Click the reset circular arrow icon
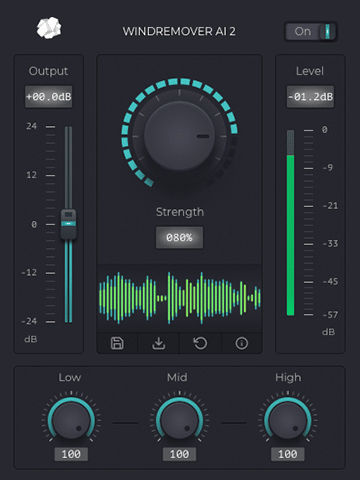This screenshot has height=480, width=360. pos(200,343)
